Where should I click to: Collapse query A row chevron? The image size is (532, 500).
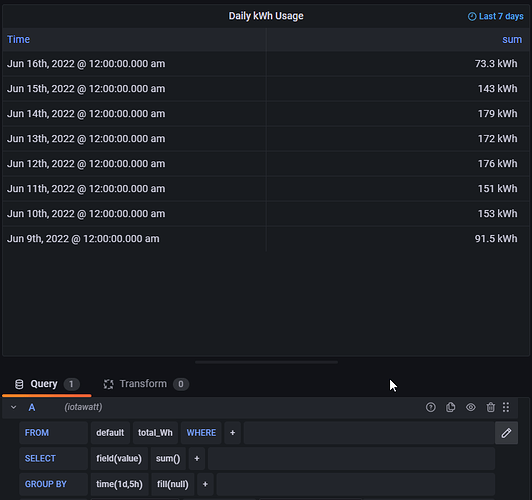pyautogui.click(x=14, y=407)
